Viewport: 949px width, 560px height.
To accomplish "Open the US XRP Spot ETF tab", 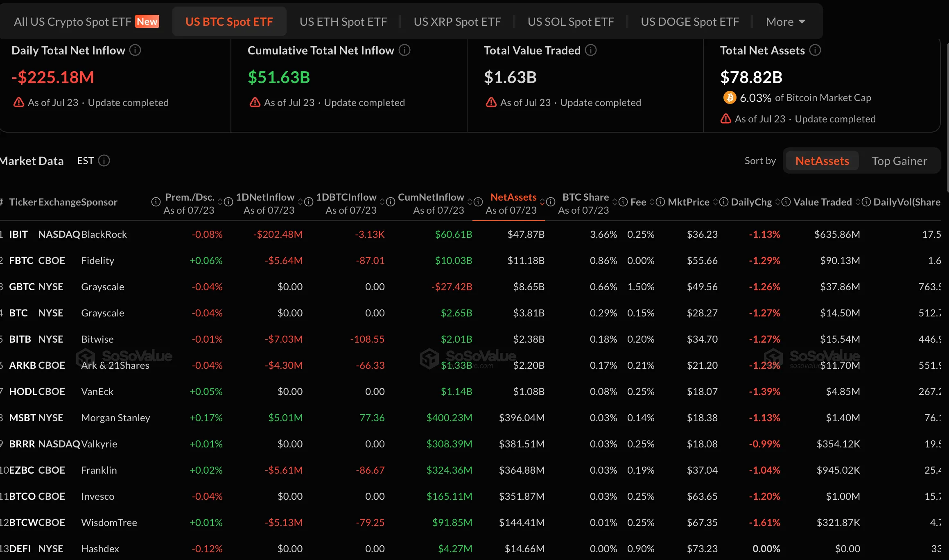I will point(457,22).
